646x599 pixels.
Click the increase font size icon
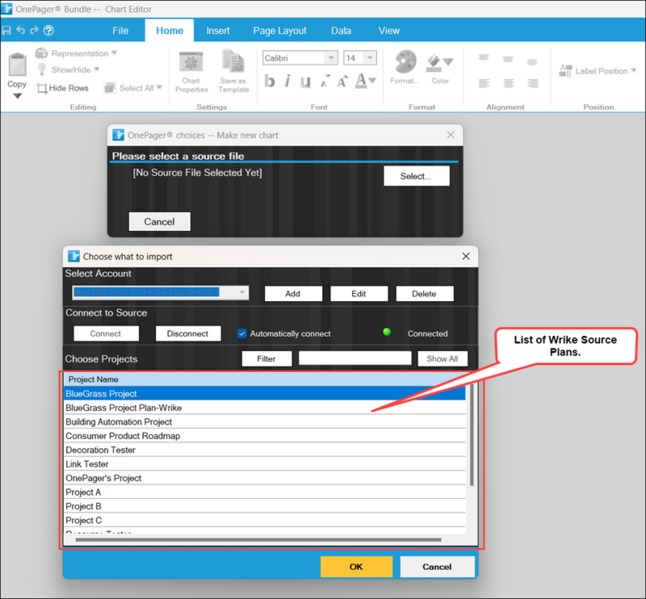(342, 81)
